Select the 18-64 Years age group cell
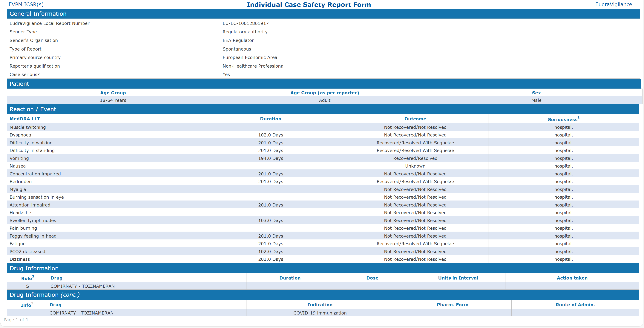 point(113,100)
